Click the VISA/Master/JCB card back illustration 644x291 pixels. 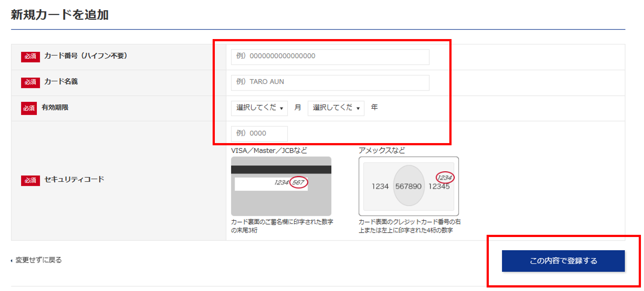click(281, 186)
